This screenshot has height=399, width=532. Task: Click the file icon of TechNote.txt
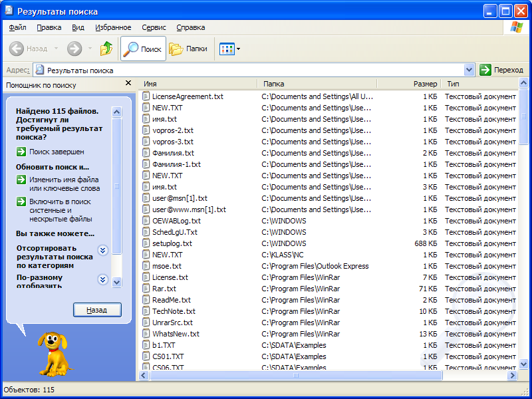[146, 311]
